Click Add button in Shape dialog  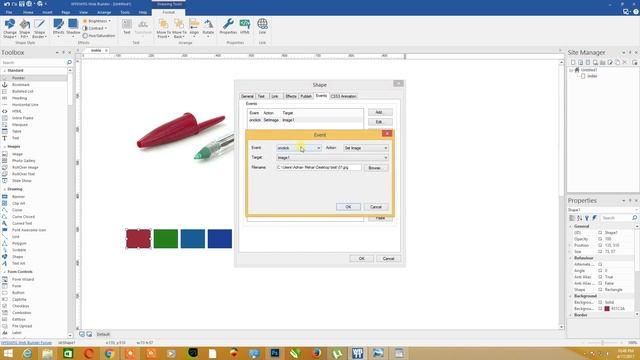pyautogui.click(x=379, y=112)
